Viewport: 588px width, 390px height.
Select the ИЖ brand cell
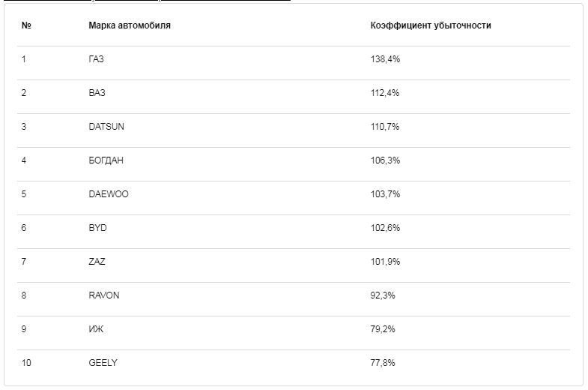96,329
